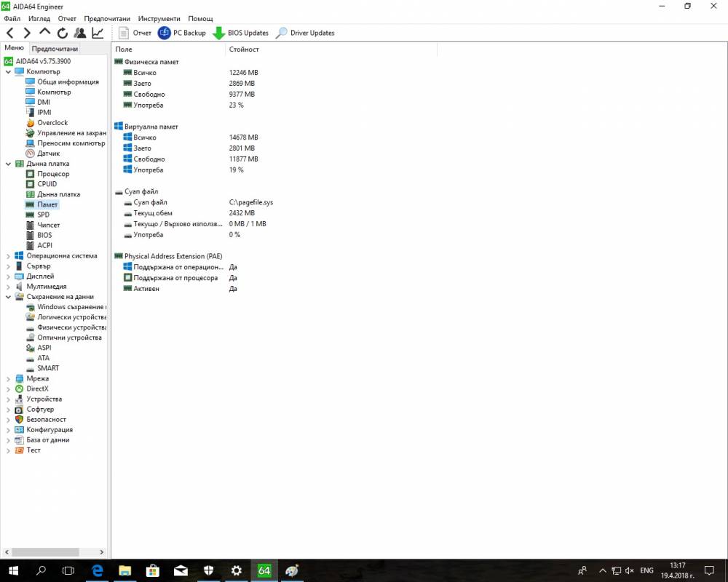
Task: Open Оптични устройства tree item
Action: 63,338
